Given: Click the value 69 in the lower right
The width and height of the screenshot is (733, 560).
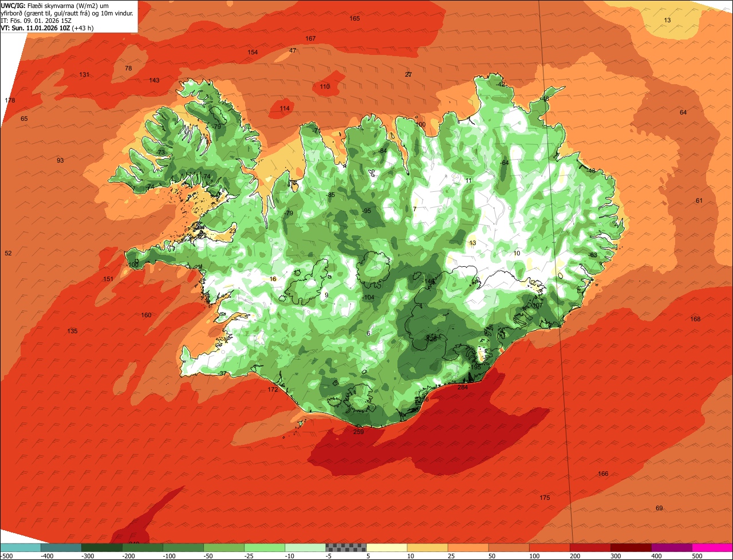Looking at the screenshot, I should coord(659,508).
